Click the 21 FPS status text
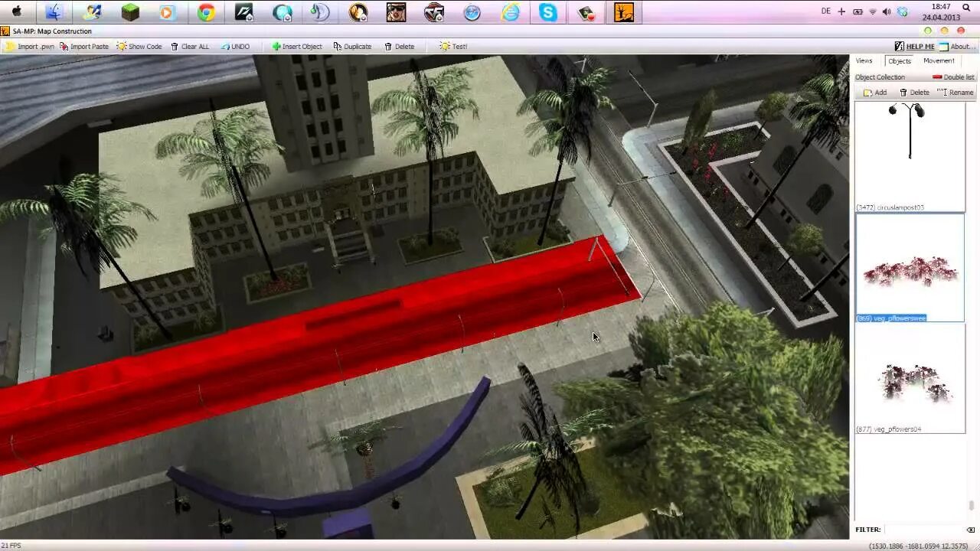This screenshot has height=551, width=980. click(x=11, y=546)
